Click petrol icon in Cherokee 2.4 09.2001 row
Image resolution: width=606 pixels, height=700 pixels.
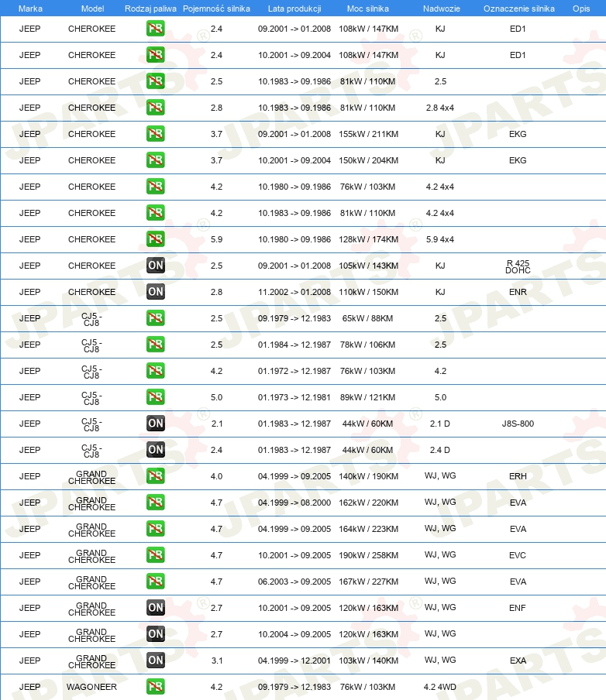pyautogui.click(x=156, y=29)
